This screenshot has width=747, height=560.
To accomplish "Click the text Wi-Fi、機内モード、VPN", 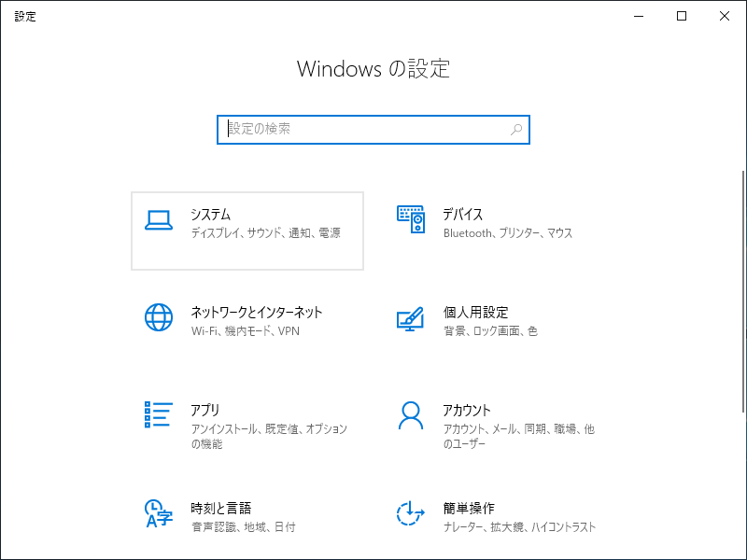I will coord(246,331).
